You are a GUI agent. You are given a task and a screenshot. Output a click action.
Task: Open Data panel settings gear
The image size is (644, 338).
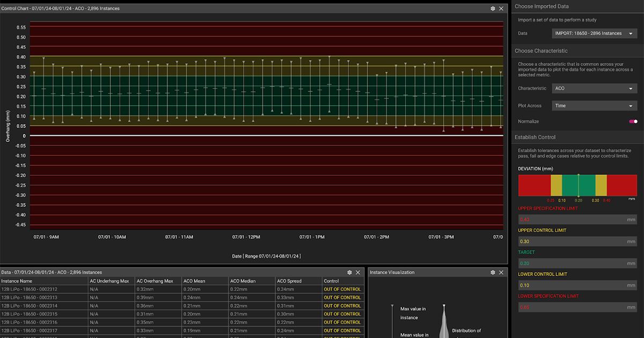(x=349, y=272)
